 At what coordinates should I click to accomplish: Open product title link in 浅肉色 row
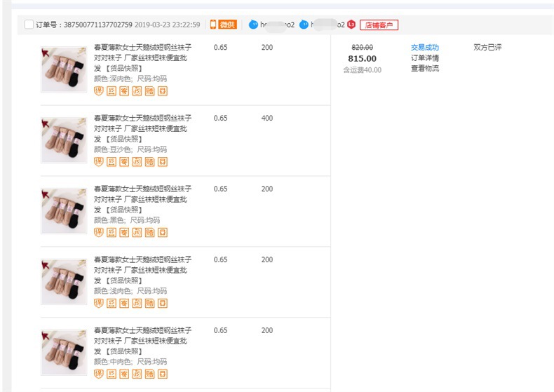pos(143,270)
